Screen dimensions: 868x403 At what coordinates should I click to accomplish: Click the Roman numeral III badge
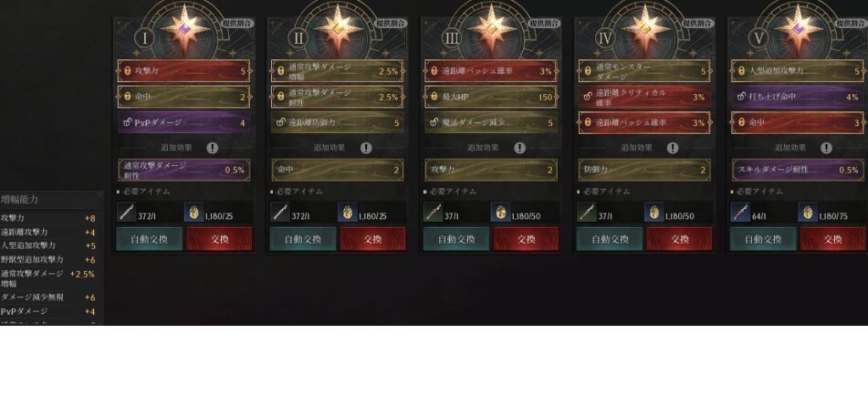[453, 37]
